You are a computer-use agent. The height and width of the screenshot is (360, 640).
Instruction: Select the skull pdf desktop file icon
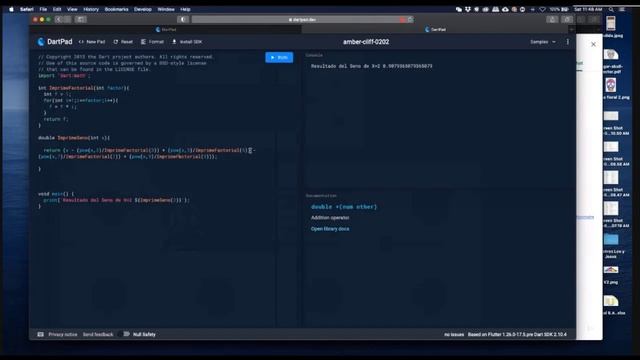611,55
